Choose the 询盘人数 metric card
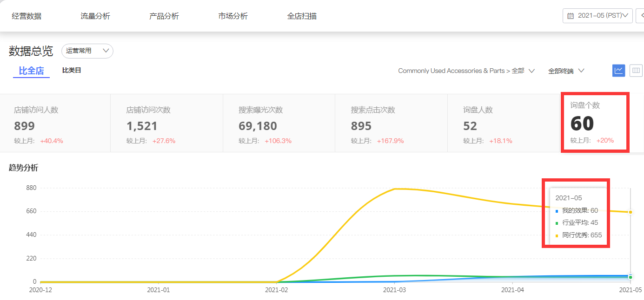Image resolution: width=644 pixels, height=300 pixels. [504, 124]
